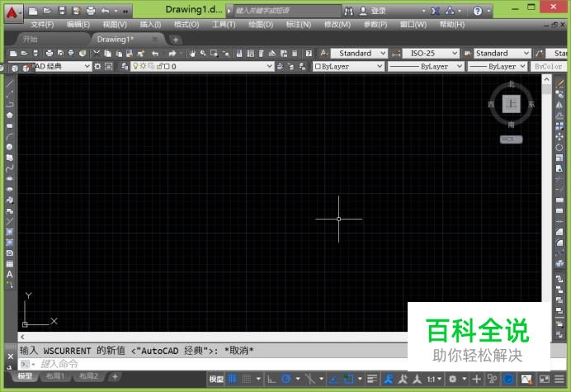Select the Rotate modify tool
The image size is (571, 392).
point(559,147)
